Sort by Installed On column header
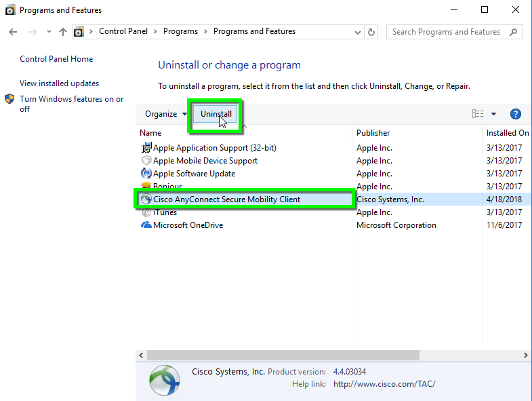 coord(507,133)
